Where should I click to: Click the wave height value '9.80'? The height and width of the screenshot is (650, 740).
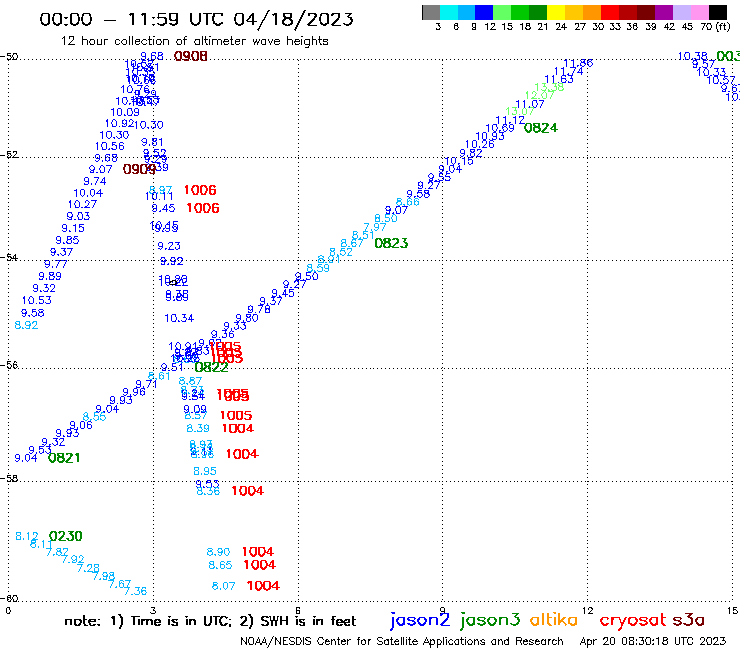point(247,318)
